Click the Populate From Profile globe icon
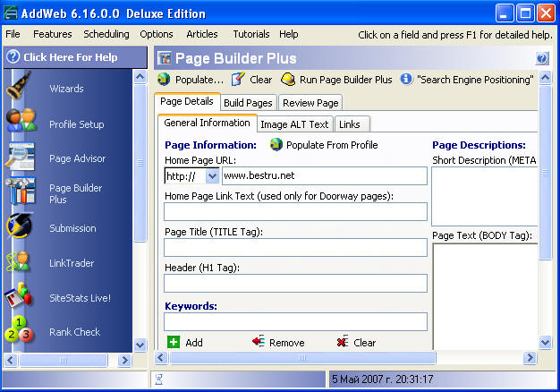Viewport: 560px width, 392px height. (276, 144)
